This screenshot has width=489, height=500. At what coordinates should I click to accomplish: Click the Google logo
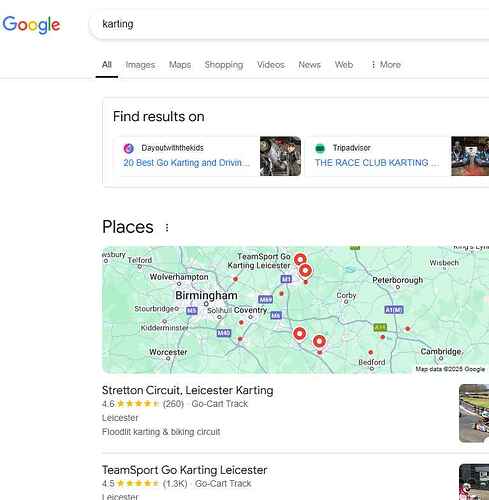(31, 25)
